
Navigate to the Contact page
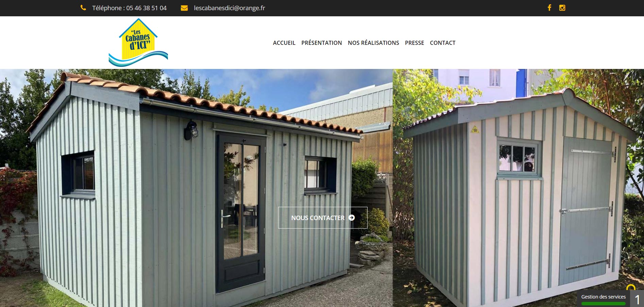[x=443, y=43]
